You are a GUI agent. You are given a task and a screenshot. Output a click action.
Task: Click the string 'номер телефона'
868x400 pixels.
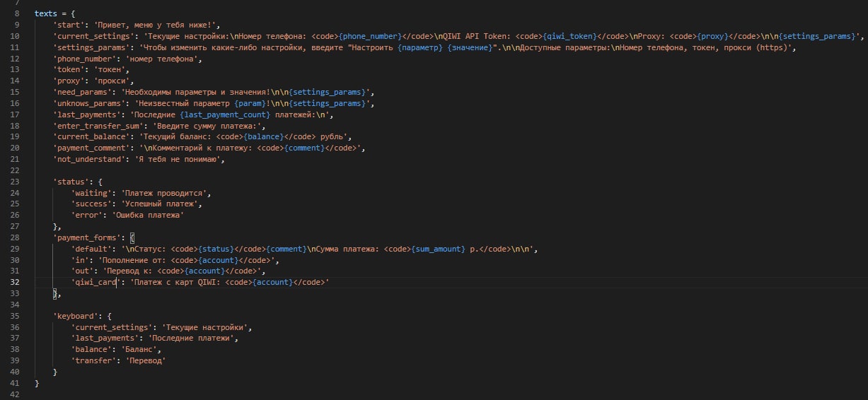pos(163,59)
